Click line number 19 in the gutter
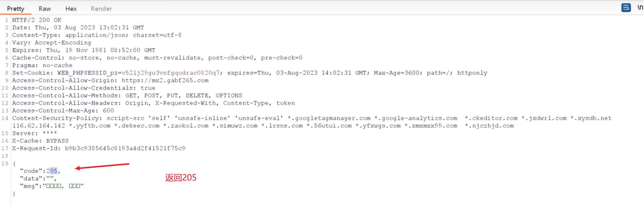Image resolution: width=644 pixels, height=205 pixels. [x=5, y=163]
